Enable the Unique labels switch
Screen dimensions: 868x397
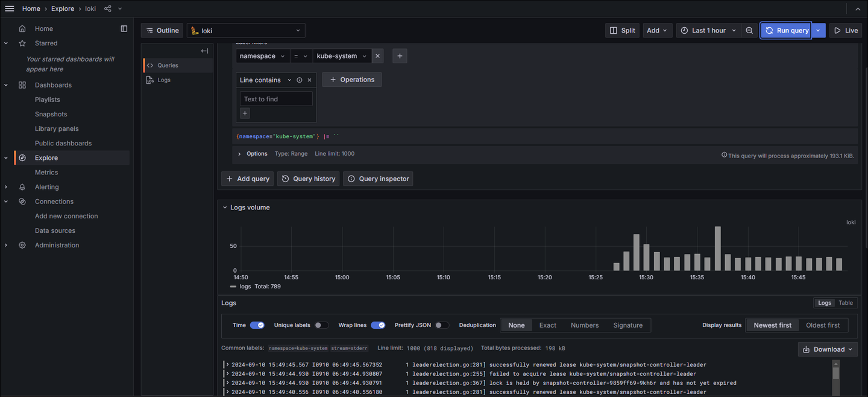(322, 325)
